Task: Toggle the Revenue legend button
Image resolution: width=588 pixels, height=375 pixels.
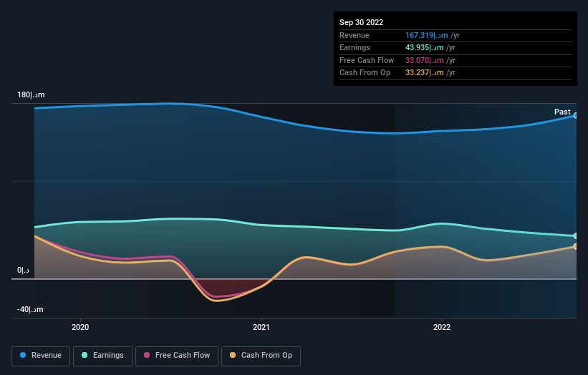Action: point(41,356)
